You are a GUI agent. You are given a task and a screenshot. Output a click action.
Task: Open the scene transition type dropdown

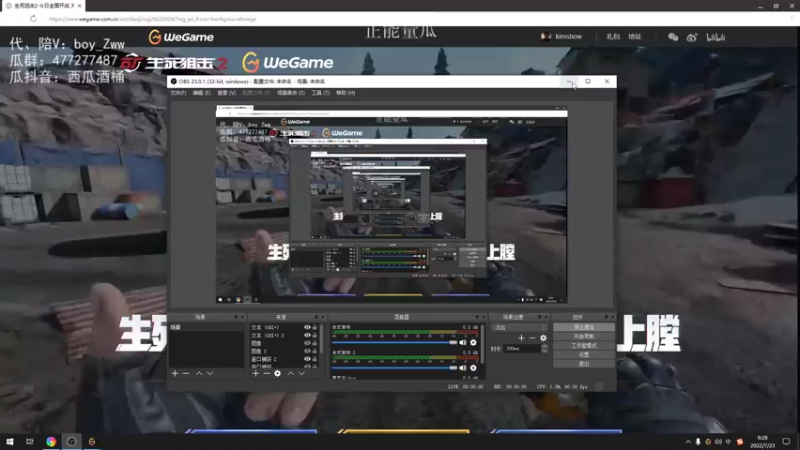click(x=519, y=327)
